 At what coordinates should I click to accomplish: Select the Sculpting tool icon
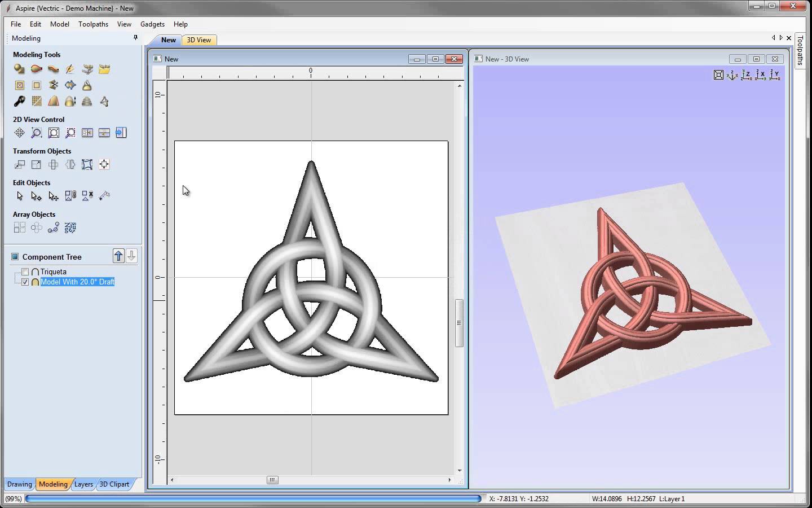click(x=70, y=69)
